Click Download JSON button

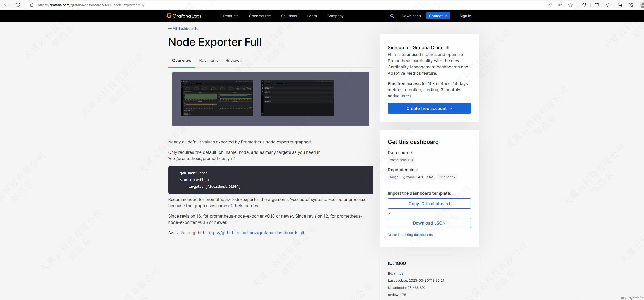tap(429, 223)
